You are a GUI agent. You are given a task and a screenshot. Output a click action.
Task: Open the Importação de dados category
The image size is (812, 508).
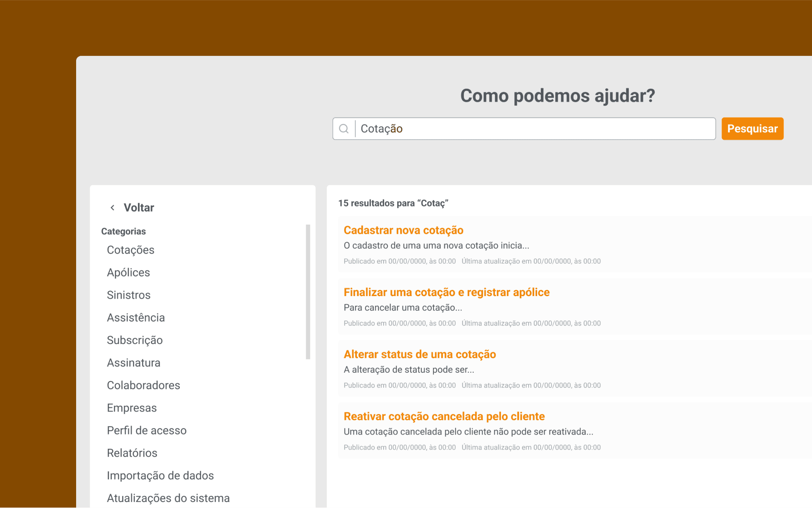[x=160, y=475]
